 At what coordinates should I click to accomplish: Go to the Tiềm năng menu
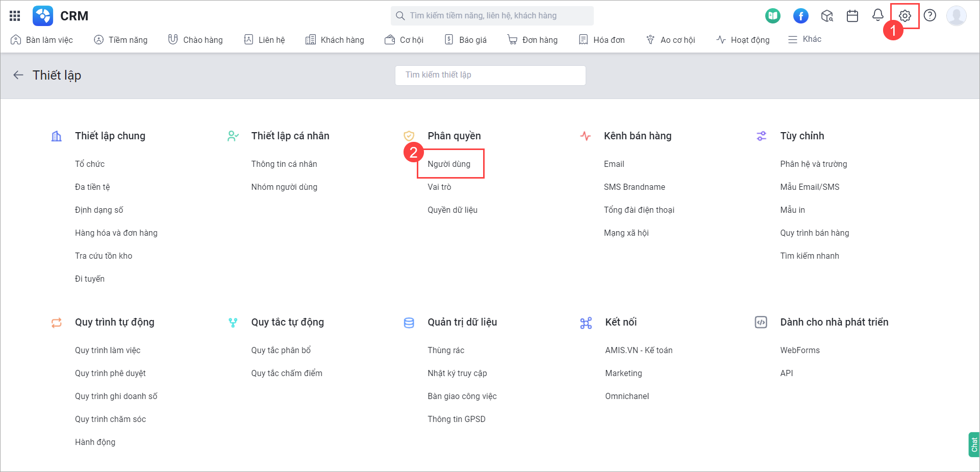[121, 40]
